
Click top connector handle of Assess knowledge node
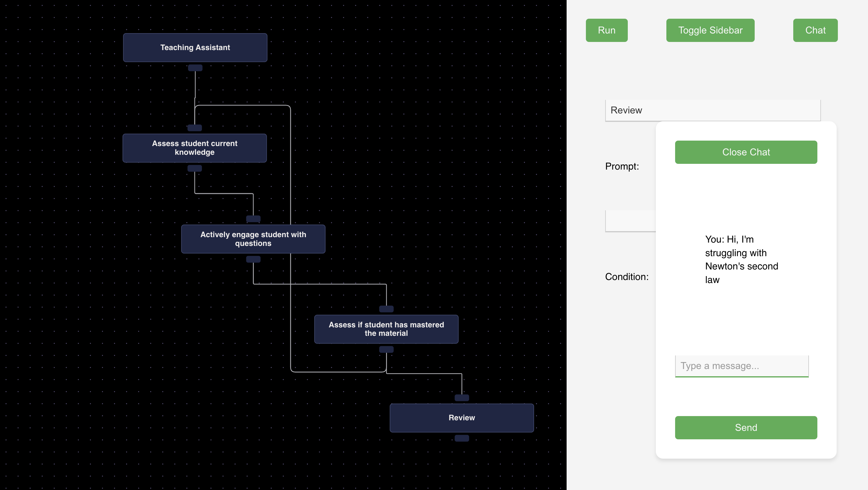coord(194,128)
